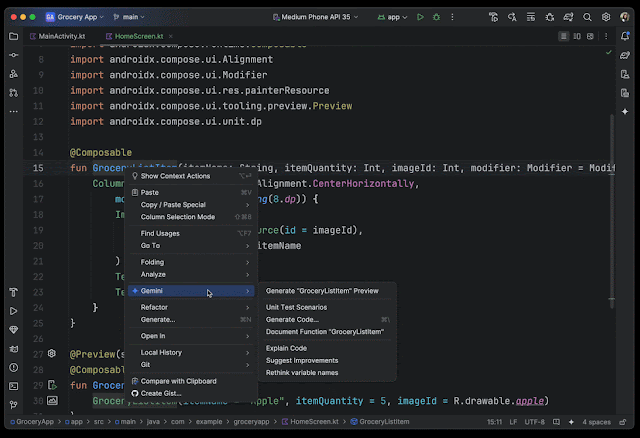This screenshot has width=640, height=438.
Task: Choose Find Usages in the context menu
Action: click(x=160, y=233)
